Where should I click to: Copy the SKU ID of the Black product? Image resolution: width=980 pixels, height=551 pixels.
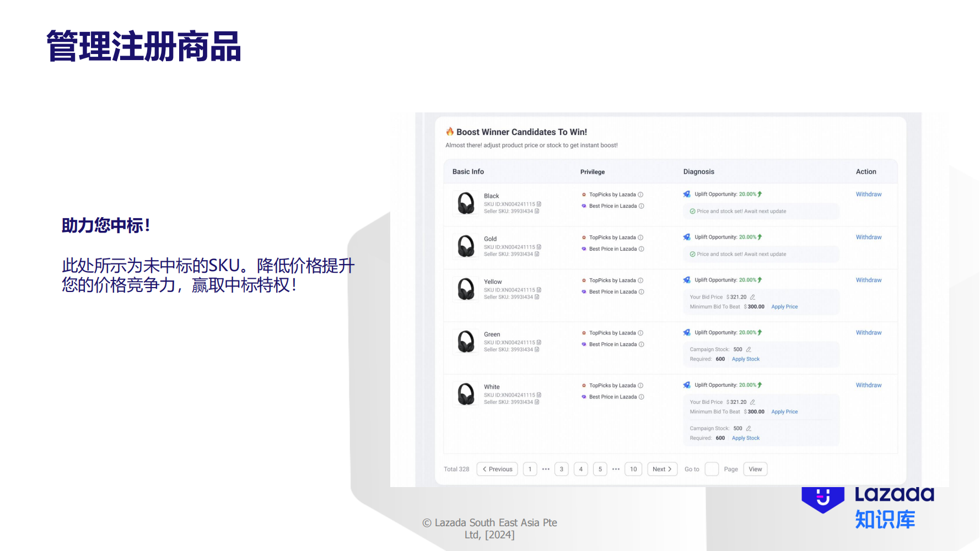tap(539, 204)
